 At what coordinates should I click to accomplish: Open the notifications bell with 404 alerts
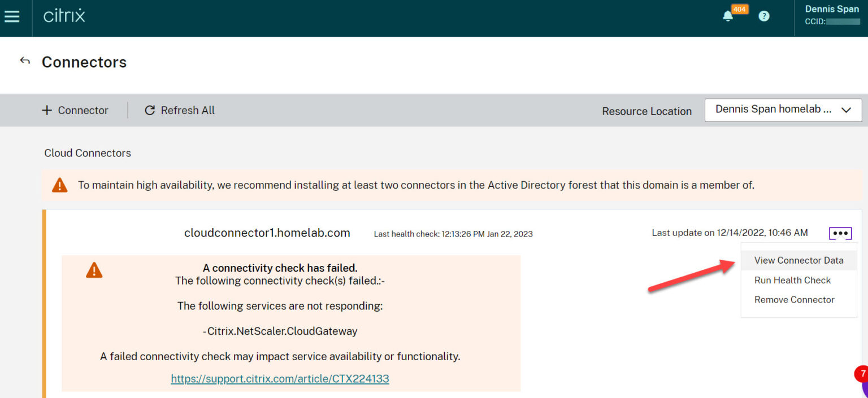coord(728,16)
